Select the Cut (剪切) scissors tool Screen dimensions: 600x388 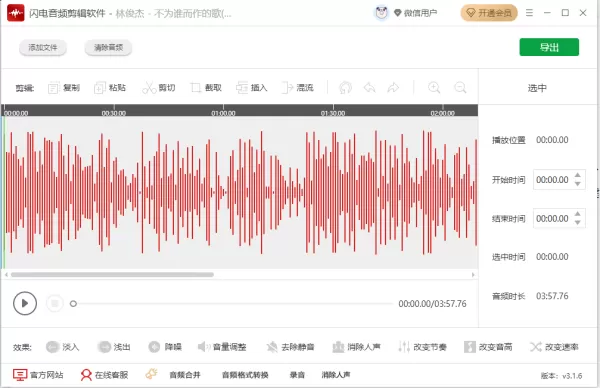click(158, 88)
